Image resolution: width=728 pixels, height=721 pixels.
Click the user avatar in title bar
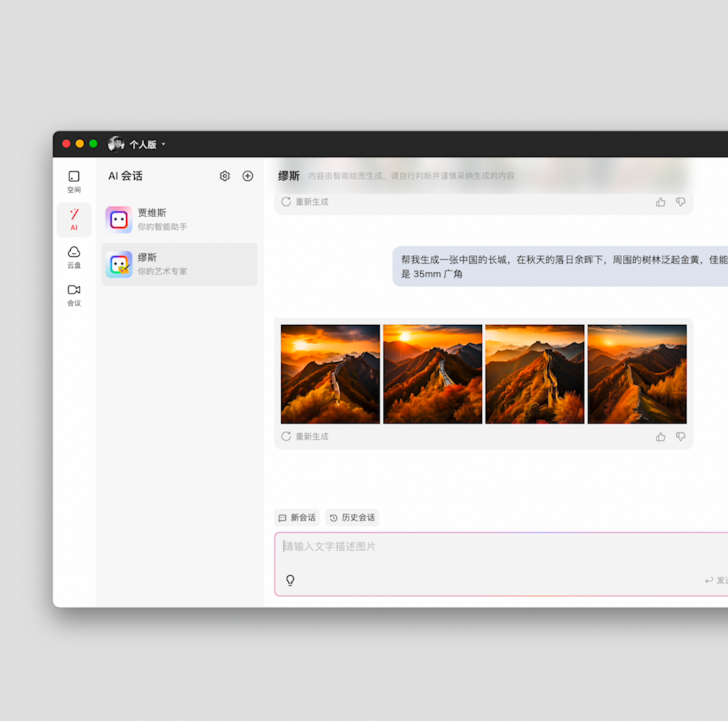click(x=116, y=144)
